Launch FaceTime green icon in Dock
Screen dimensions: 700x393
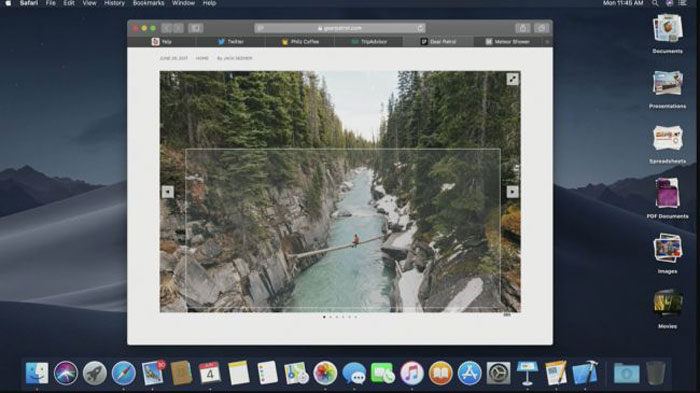pos(383,373)
